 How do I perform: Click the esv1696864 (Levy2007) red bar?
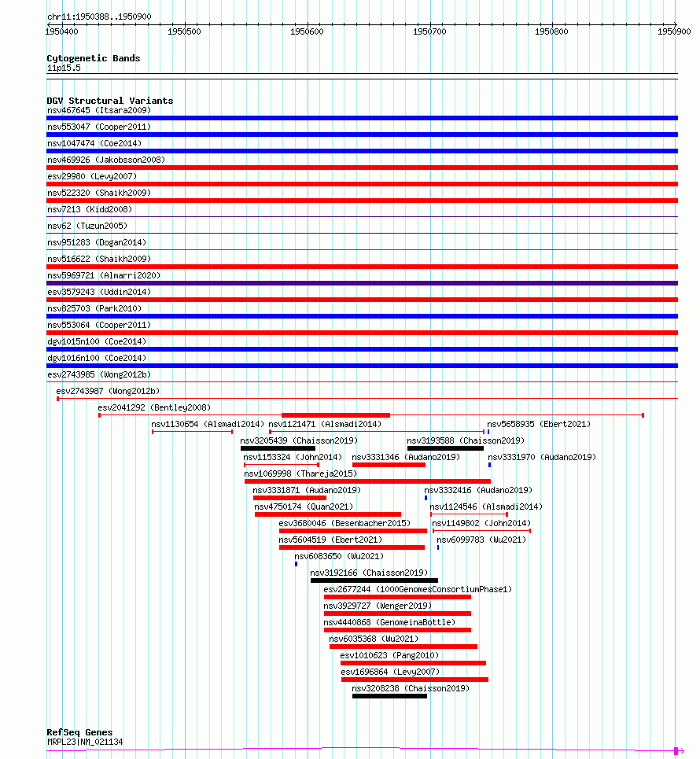pyautogui.click(x=414, y=680)
